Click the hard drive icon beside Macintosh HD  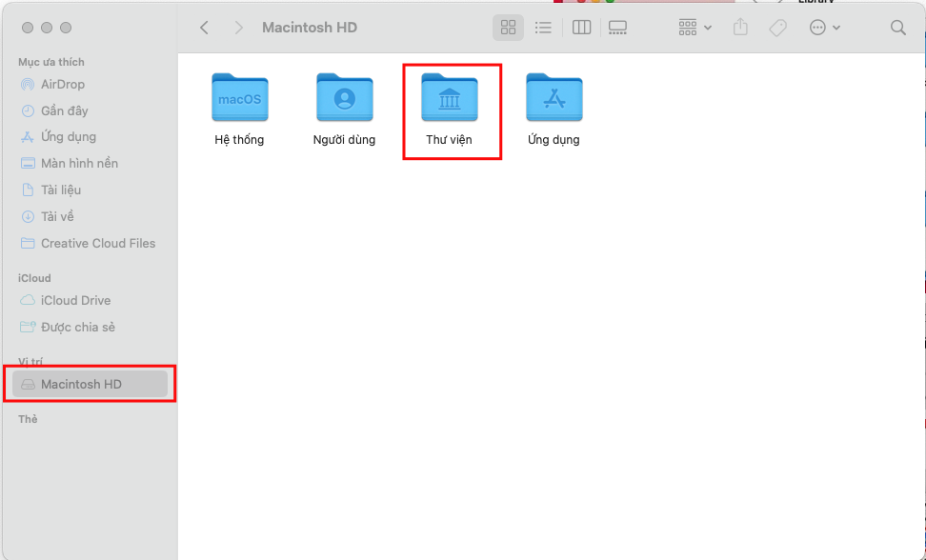click(28, 385)
